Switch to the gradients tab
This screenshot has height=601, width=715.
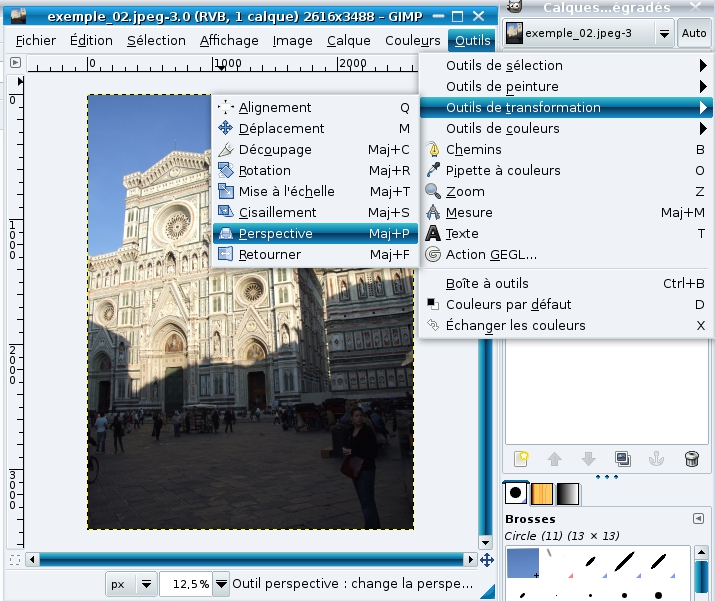pyautogui.click(x=568, y=494)
